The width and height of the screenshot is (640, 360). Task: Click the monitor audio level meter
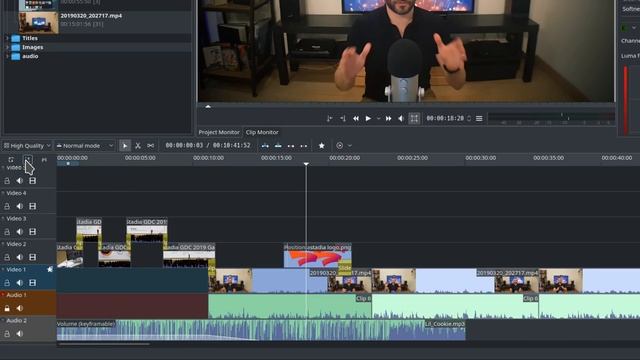(551, 118)
